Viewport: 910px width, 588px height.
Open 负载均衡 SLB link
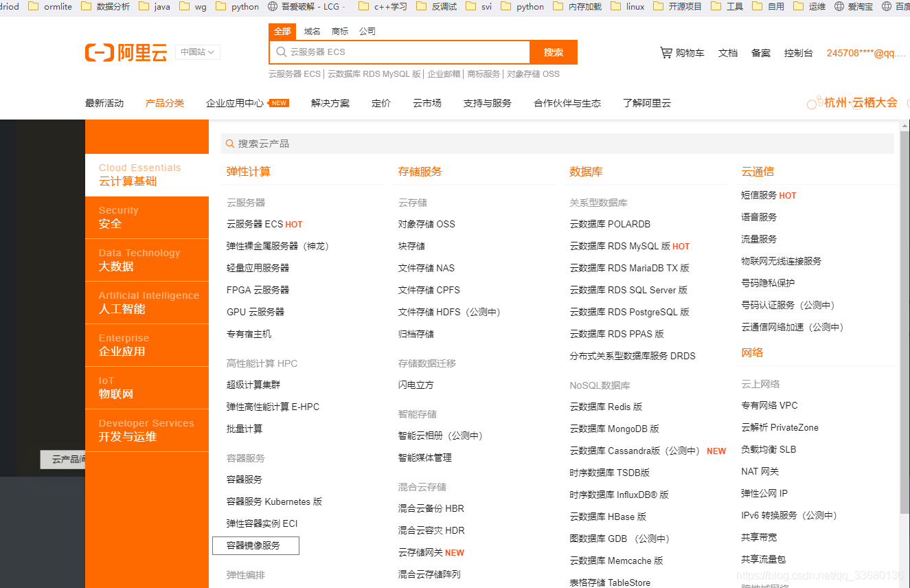pos(769,449)
